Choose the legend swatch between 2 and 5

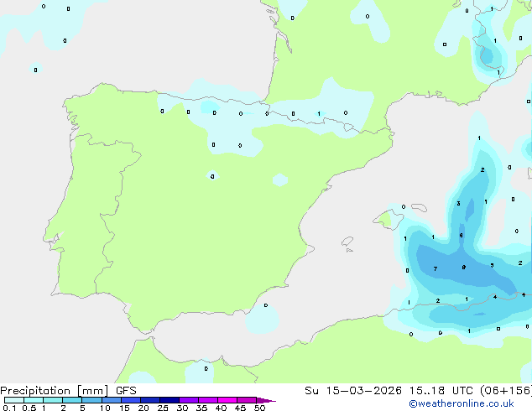(x=72, y=400)
